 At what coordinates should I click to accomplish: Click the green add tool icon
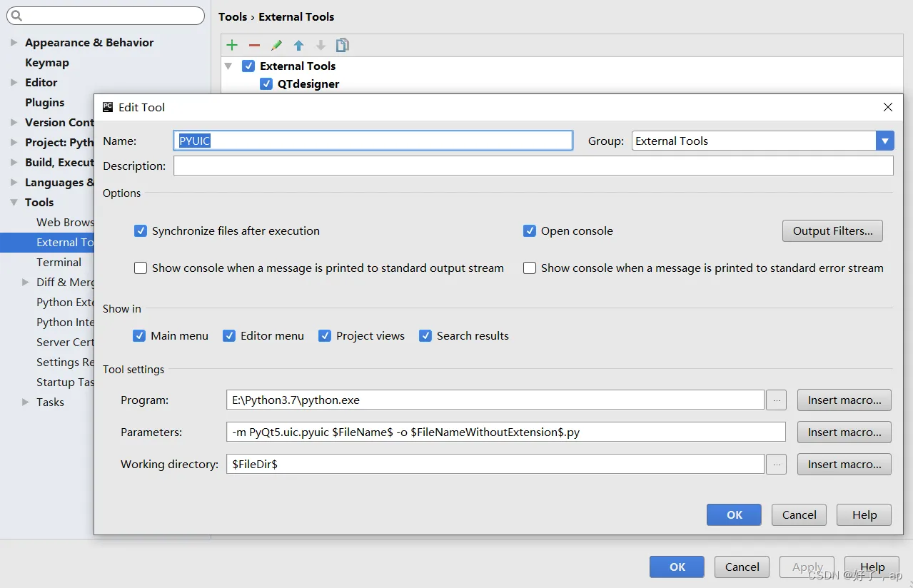(x=232, y=45)
